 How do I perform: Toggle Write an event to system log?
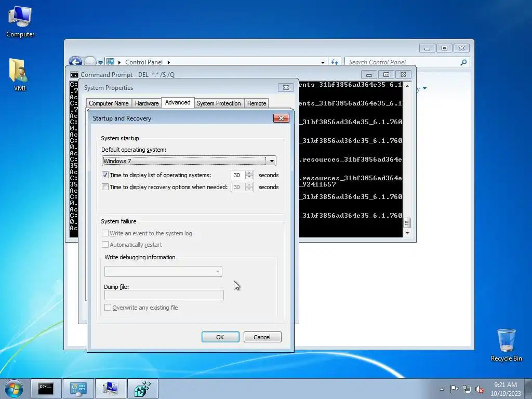click(x=105, y=233)
